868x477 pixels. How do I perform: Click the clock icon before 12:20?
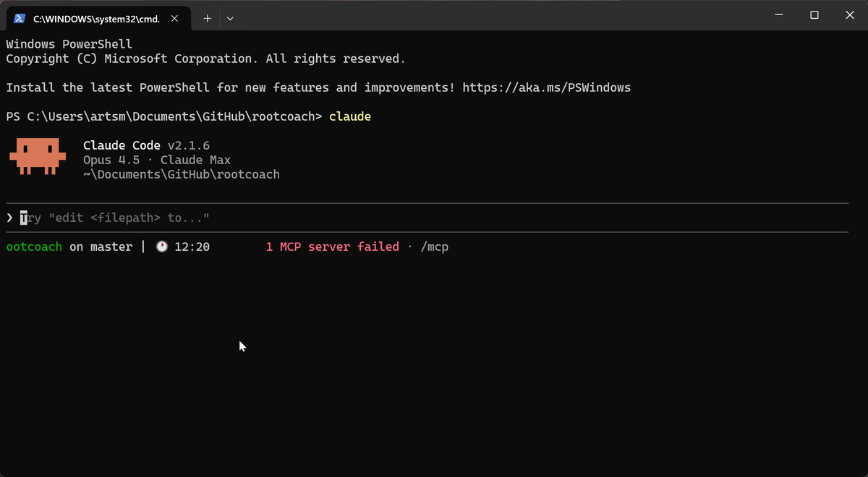tap(161, 246)
